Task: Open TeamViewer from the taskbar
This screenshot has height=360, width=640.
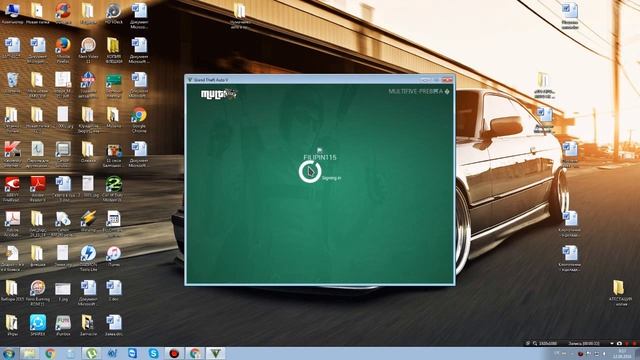Action: click(x=133, y=353)
